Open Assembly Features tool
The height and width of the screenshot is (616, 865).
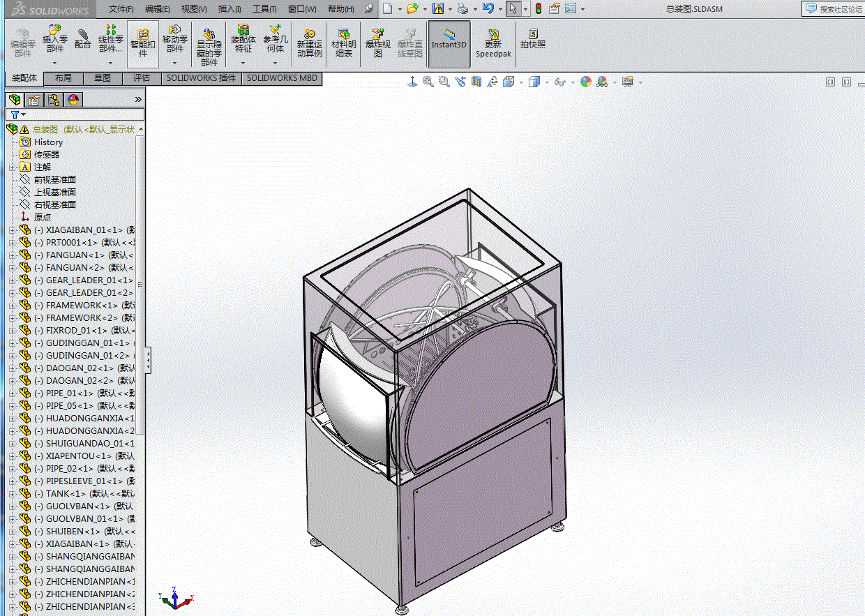(x=243, y=39)
